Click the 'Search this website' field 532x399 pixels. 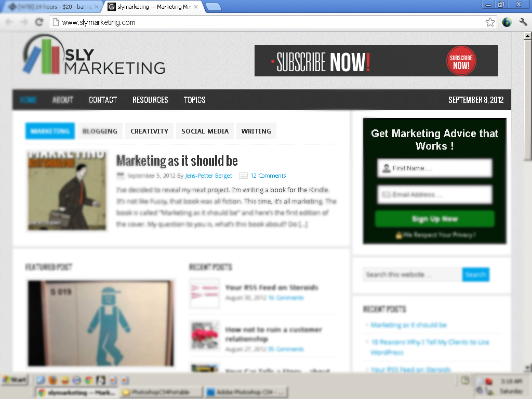[413, 274]
